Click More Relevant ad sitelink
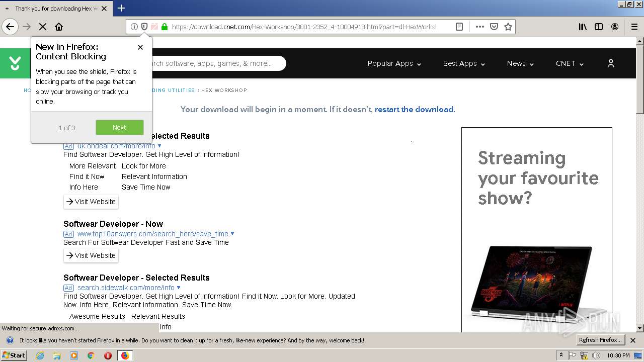 click(93, 166)
